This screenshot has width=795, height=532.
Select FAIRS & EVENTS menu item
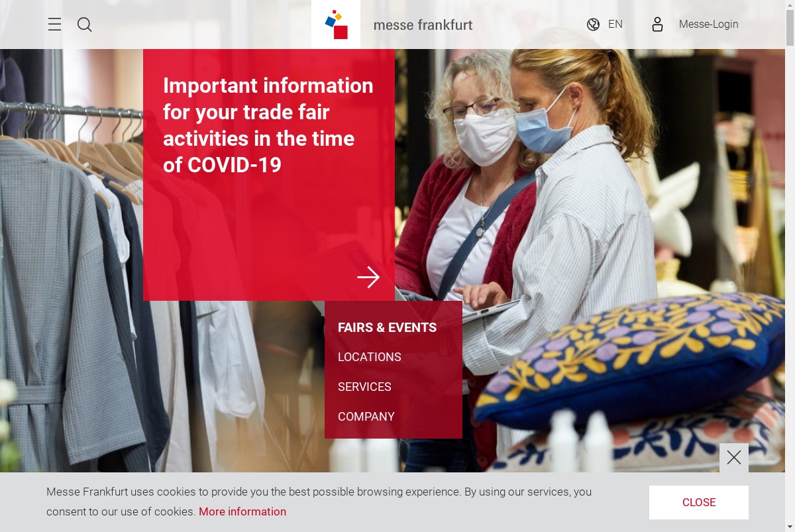point(387,327)
